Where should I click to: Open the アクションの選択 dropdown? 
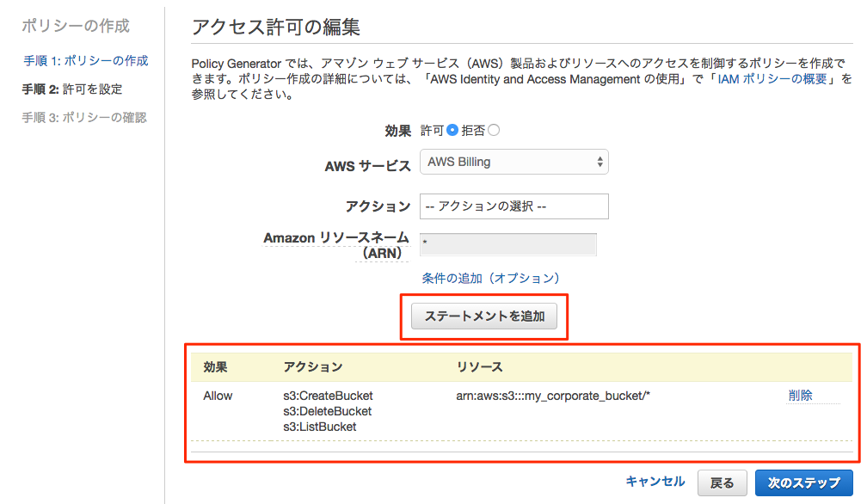point(513,206)
